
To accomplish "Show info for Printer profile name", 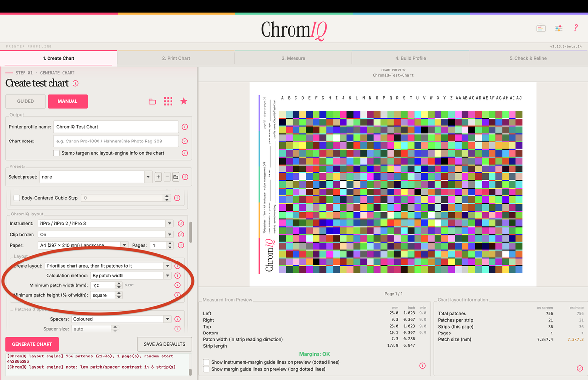I will pyautogui.click(x=185, y=127).
